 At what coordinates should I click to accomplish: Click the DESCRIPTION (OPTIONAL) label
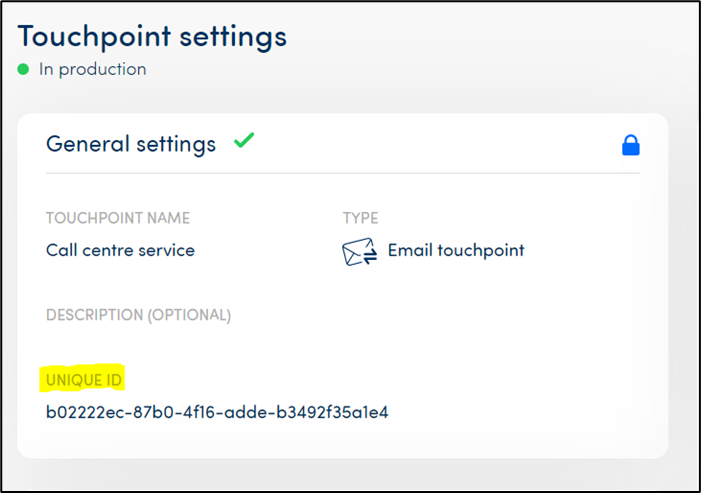tap(138, 315)
